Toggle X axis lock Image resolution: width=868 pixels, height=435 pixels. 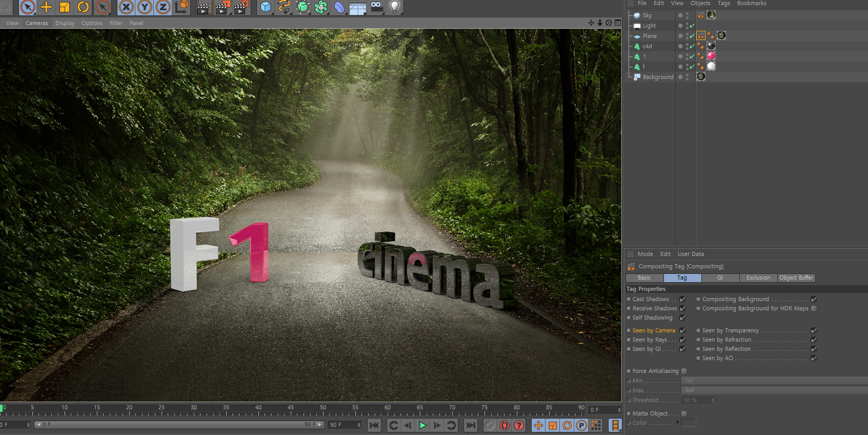pyautogui.click(x=126, y=7)
